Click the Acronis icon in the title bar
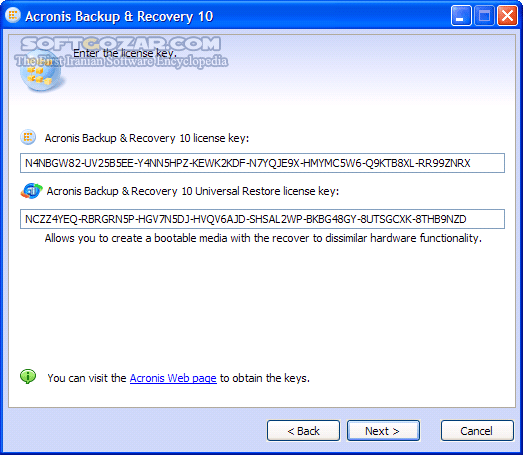Viewport: 523px width, 455px height. pos(13,15)
